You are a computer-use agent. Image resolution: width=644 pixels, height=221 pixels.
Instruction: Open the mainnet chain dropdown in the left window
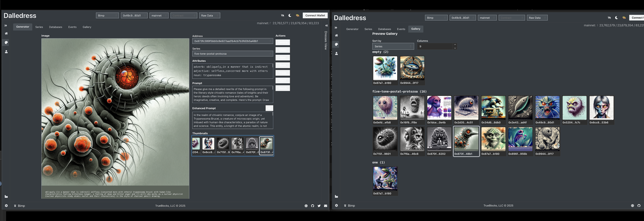(x=159, y=15)
